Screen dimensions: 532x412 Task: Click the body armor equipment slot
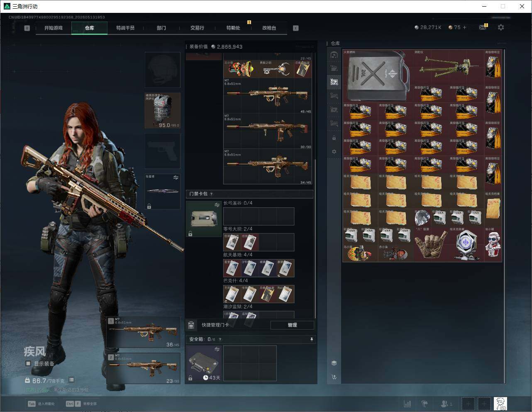coord(162,110)
